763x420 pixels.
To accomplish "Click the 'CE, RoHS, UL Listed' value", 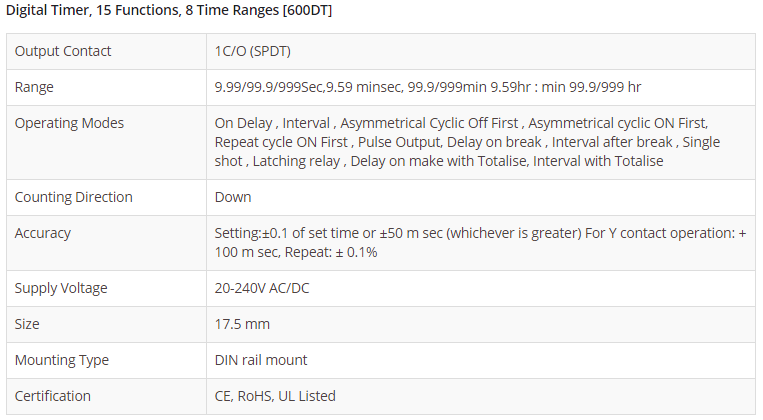I will point(275,396).
